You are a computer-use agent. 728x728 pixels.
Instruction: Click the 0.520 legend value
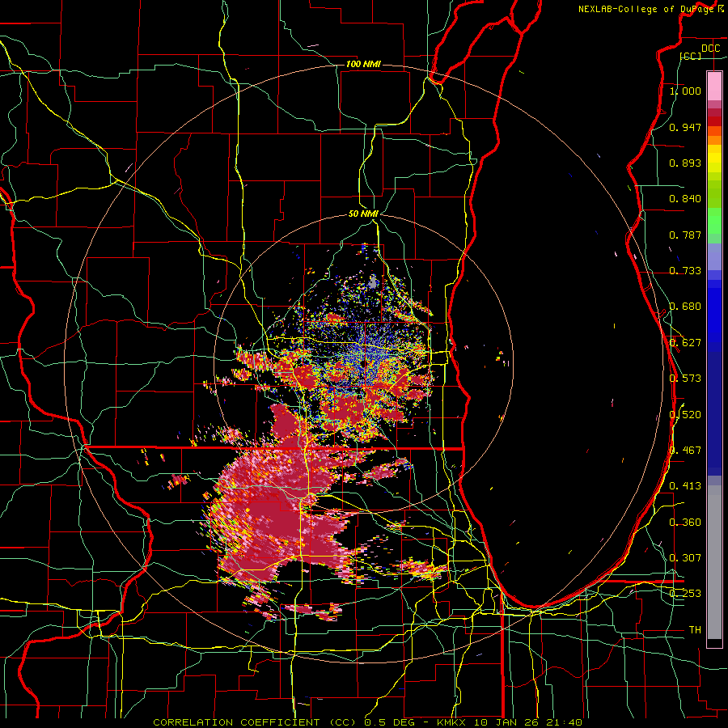click(x=685, y=415)
